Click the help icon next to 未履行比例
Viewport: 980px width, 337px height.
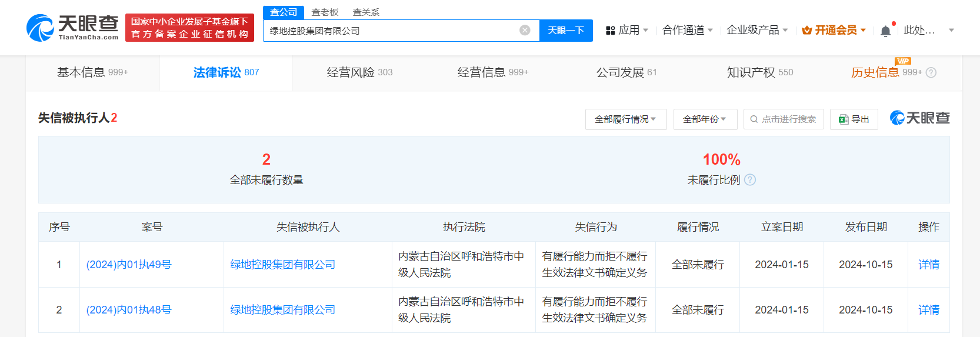750,180
